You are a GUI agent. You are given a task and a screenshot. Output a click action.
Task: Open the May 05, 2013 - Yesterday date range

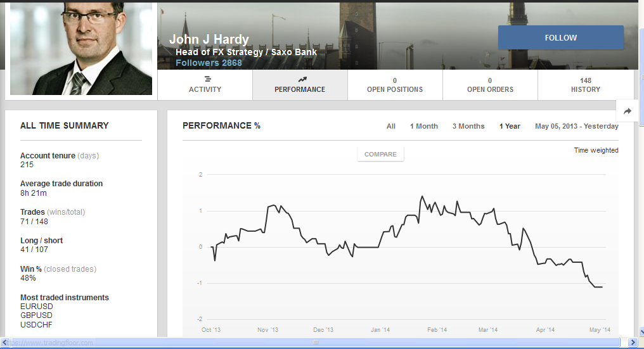pos(576,126)
